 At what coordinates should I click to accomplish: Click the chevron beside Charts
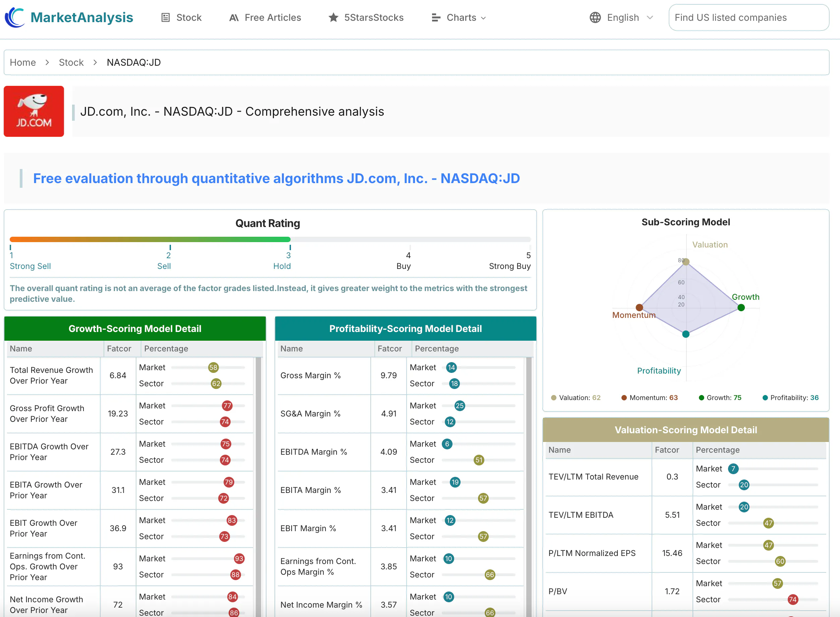[x=483, y=18]
